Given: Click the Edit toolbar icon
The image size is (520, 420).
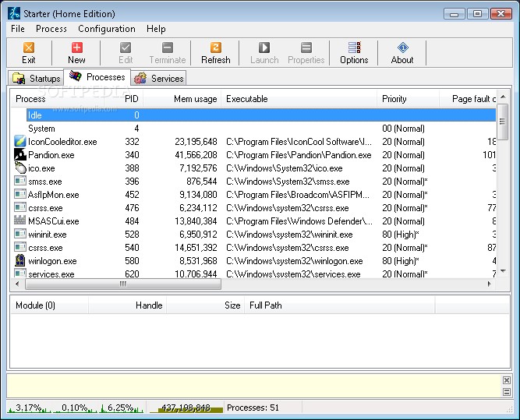Looking at the screenshot, I should 126,53.
